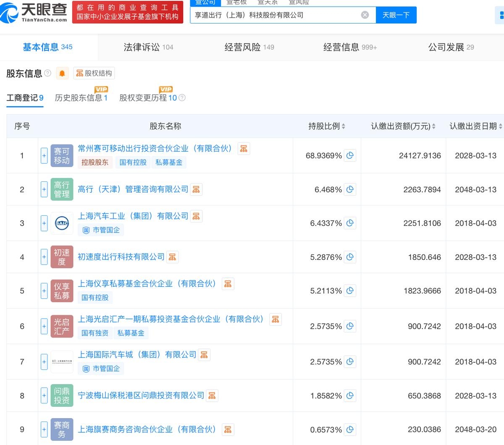Click the 股权结构 button
Screen dimensions: 504x445
point(94,73)
